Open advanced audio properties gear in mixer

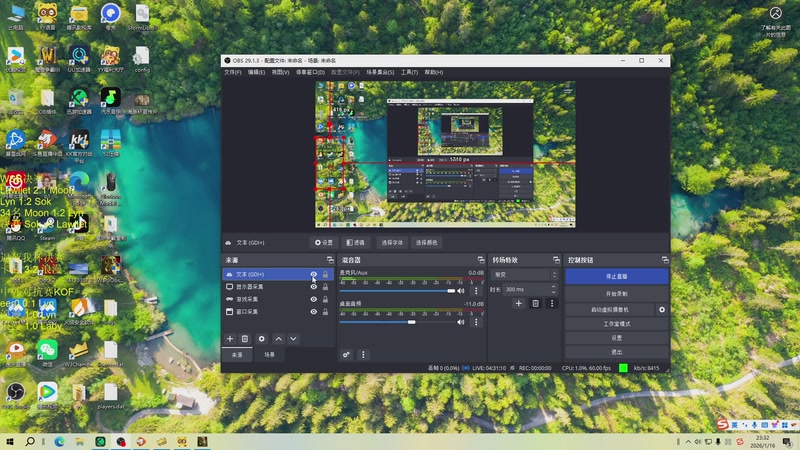346,355
